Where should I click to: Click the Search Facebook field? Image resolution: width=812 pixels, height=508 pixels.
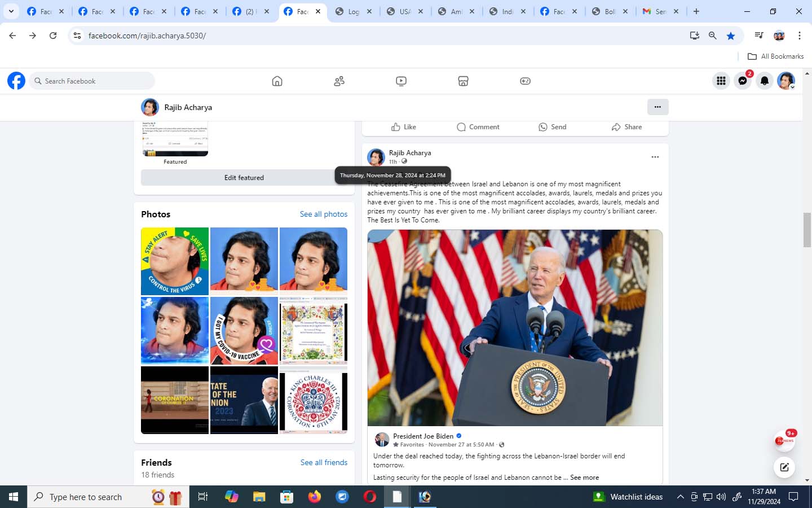coord(92,81)
